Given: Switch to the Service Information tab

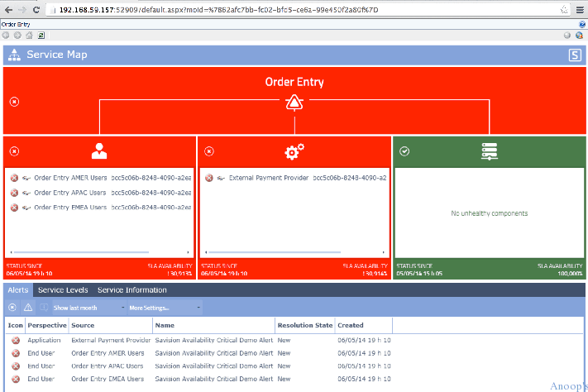Looking at the screenshot, I should pyautogui.click(x=132, y=290).
